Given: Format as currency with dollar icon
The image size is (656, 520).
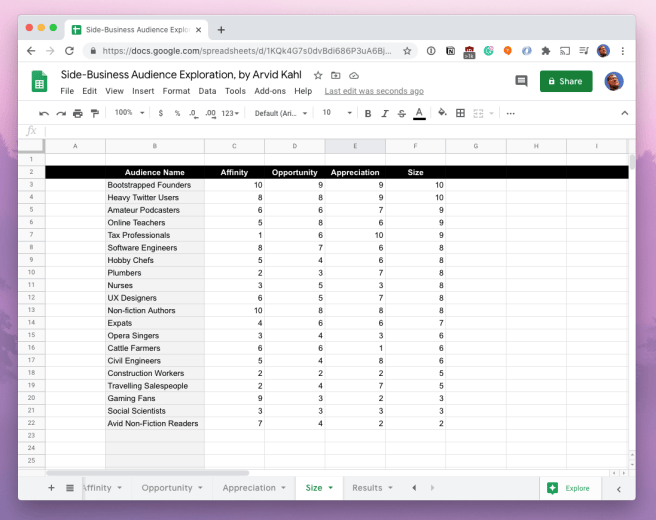Looking at the screenshot, I should coord(161,113).
